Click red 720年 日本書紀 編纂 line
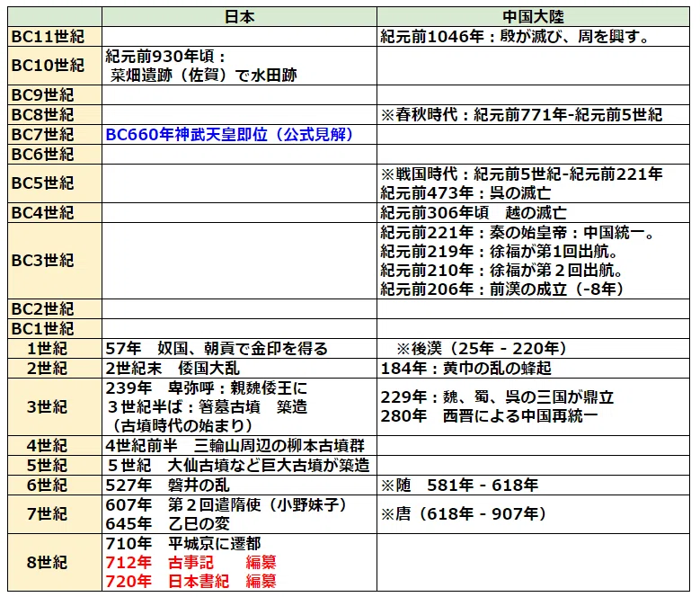 click(191, 582)
